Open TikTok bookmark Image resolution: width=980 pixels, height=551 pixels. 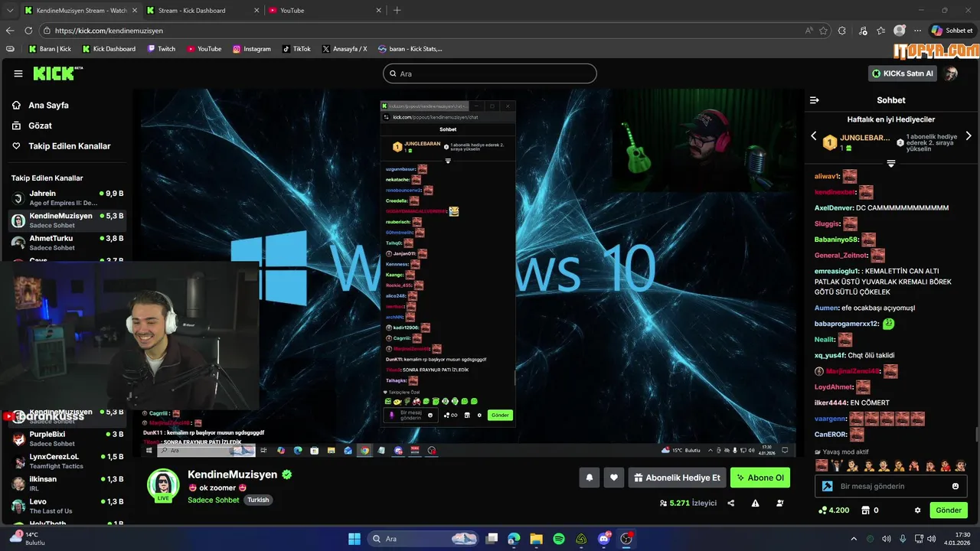(x=296, y=49)
